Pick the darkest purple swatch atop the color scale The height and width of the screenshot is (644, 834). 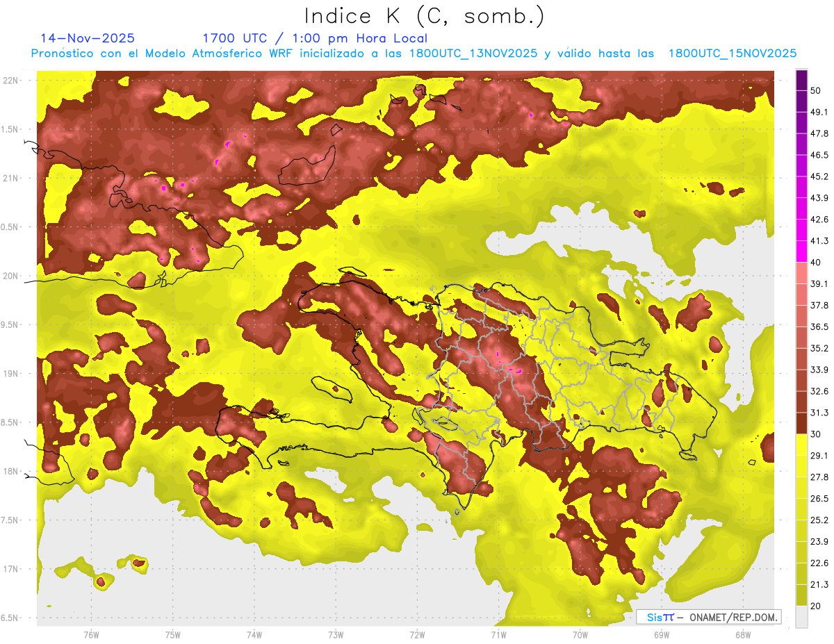coord(801,80)
